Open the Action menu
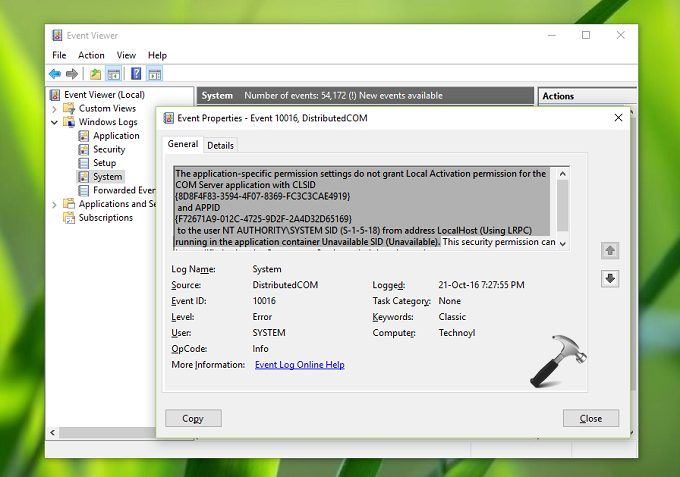The height and width of the screenshot is (477, 680). [x=91, y=55]
